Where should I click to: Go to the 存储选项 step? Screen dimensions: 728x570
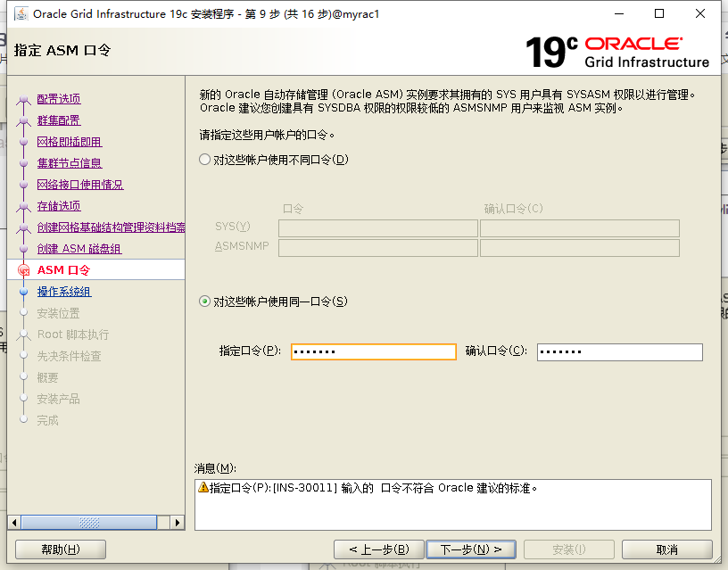[x=59, y=206]
